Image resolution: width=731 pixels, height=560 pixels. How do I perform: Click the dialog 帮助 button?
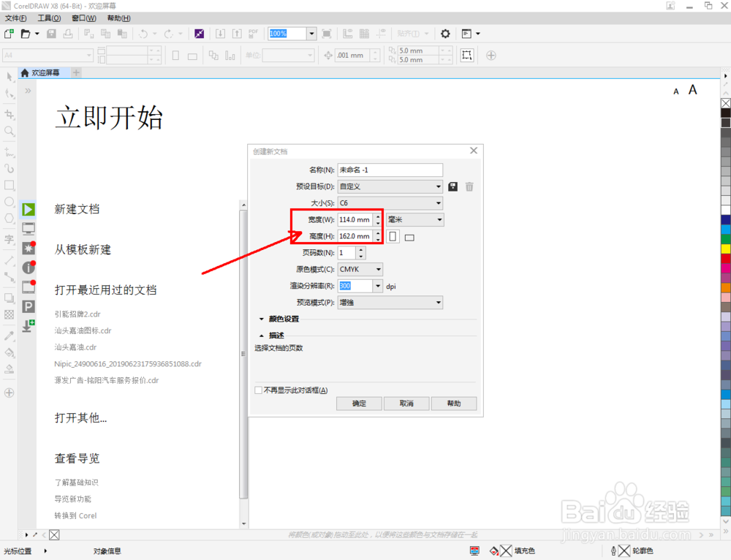pyautogui.click(x=454, y=404)
